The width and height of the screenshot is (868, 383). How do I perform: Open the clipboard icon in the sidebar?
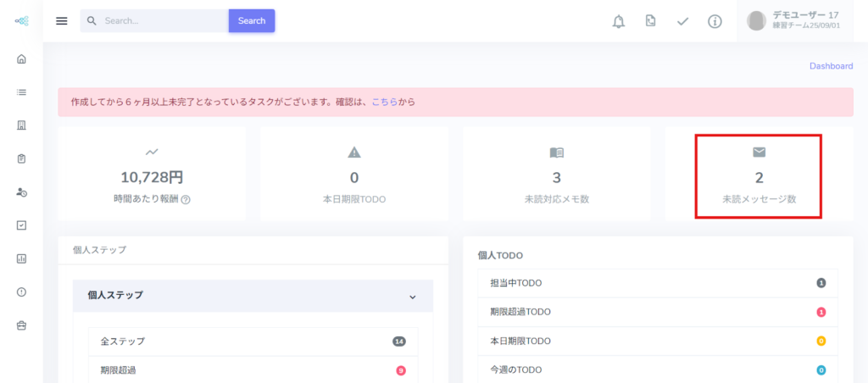click(x=21, y=158)
